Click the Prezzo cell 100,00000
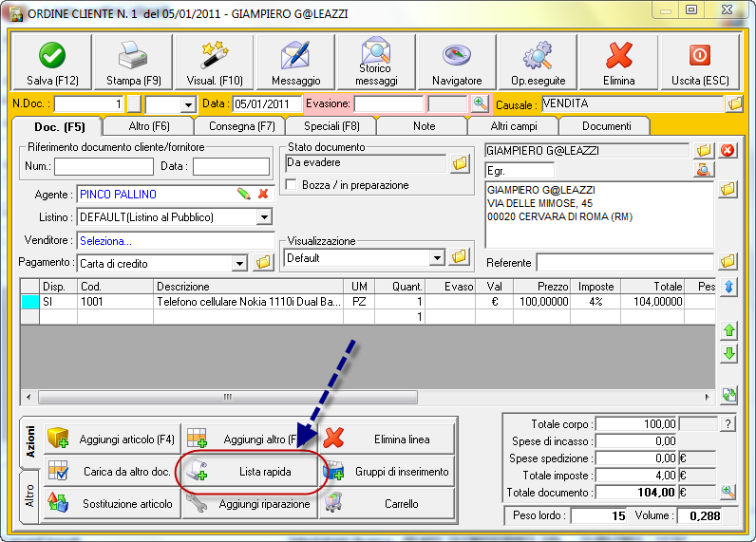756x542 pixels. (x=542, y=302)
